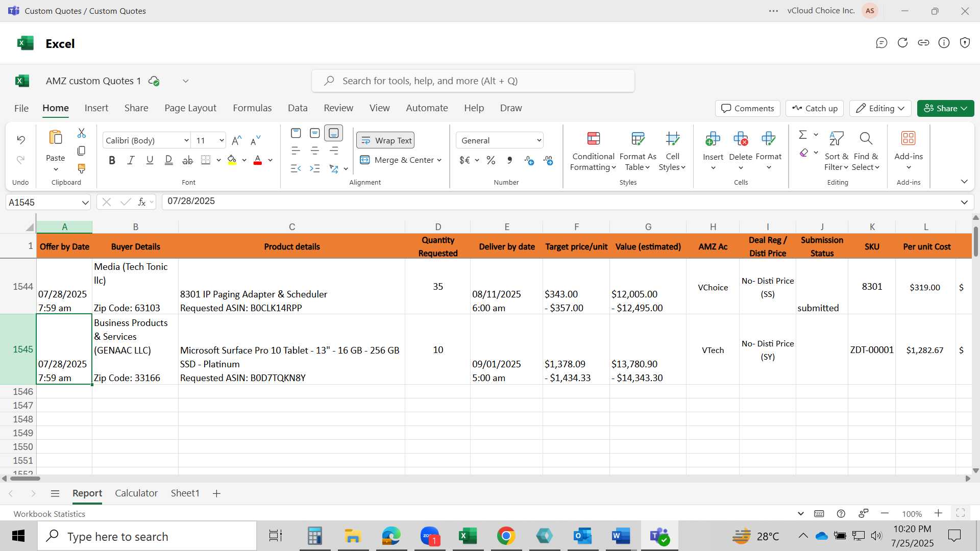Click the Paste clipboard icon
The width and height of the screenshot is (980, 551).
[55, 138]
